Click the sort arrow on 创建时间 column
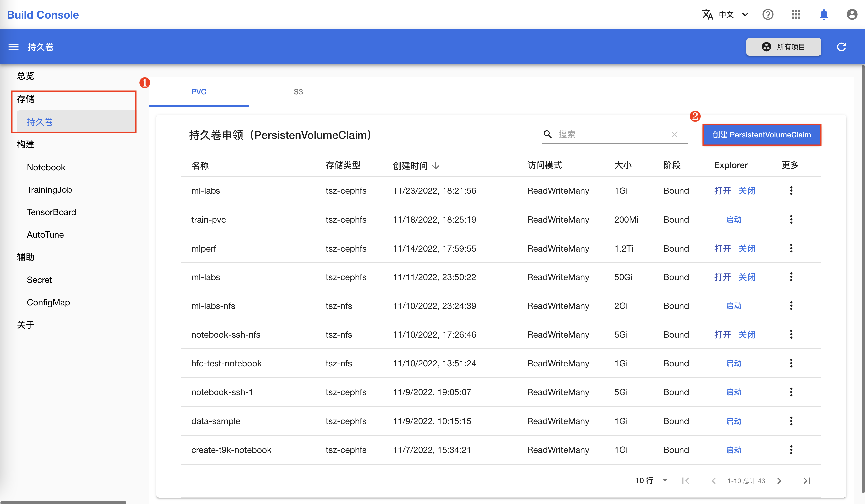 [x=436, y=166]
